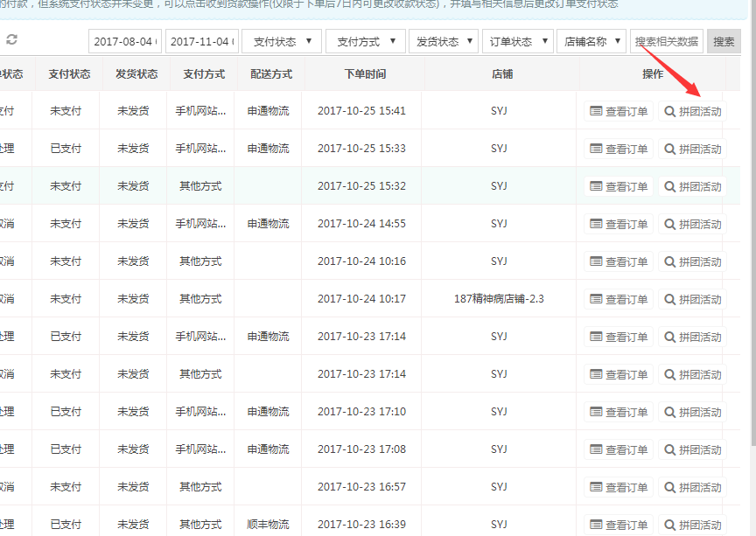Viewport: 756px width, 536px height.
Task: View order placed at 2017-10-23 17:10
Action: pos(619,412)
